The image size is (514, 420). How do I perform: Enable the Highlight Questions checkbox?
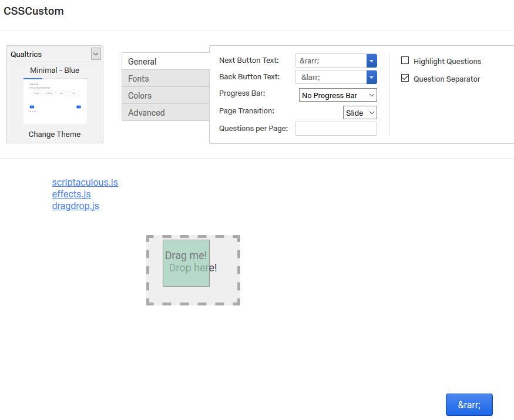click(405, 61)
